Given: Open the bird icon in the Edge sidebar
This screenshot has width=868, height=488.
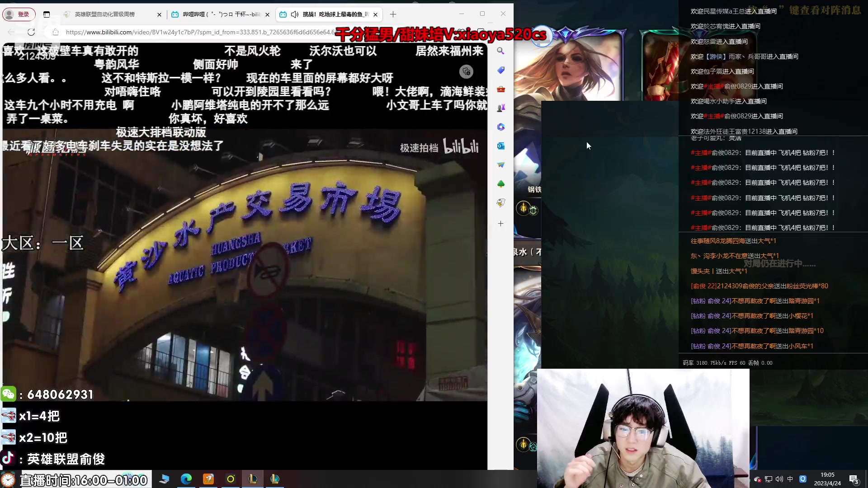Looking at the screenshot, I should tap(500, 203).
